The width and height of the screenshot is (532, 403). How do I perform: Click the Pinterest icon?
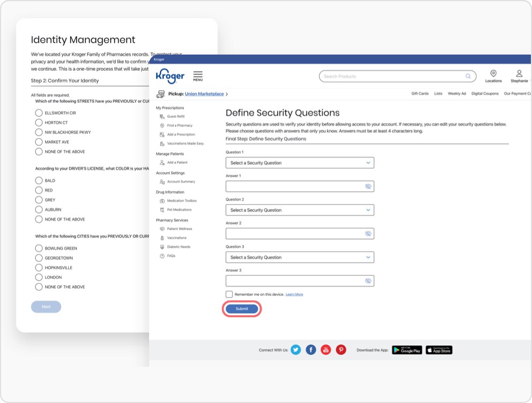click(341, 350)
